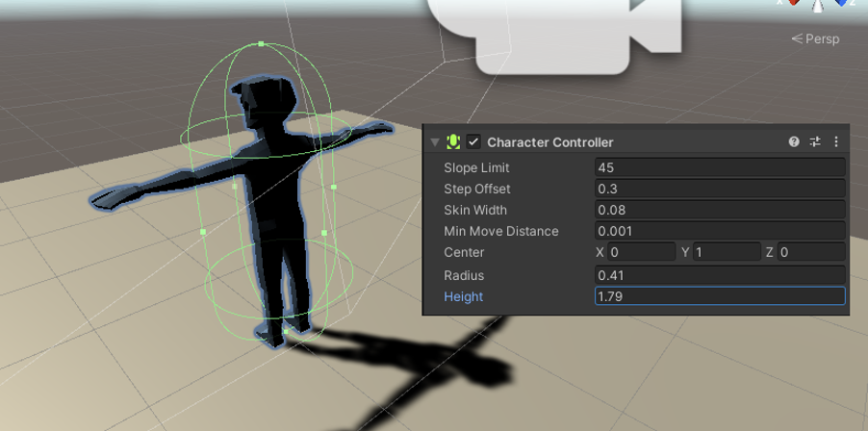Disable the Character Controller enabled checkbox
Screen dimensions: 868x431
pos(473,142)
